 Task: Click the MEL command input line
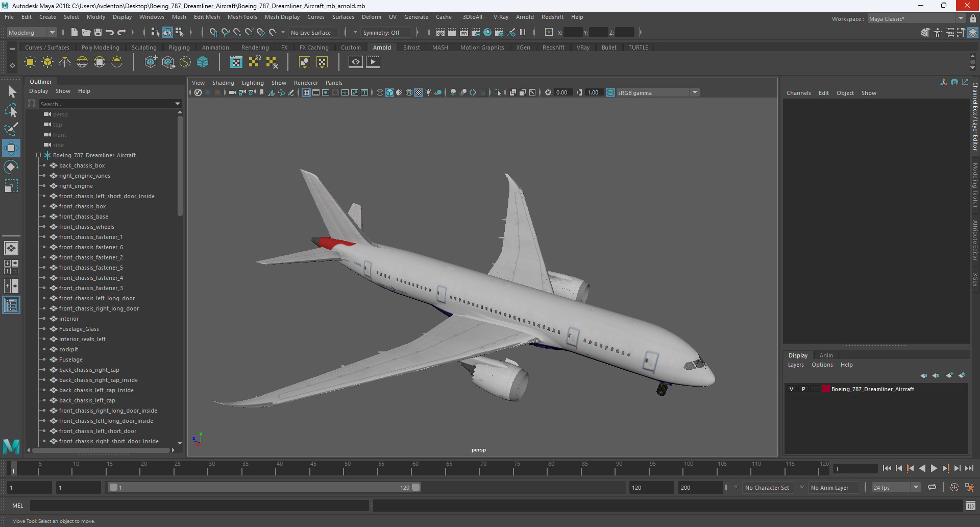(199, 506)
